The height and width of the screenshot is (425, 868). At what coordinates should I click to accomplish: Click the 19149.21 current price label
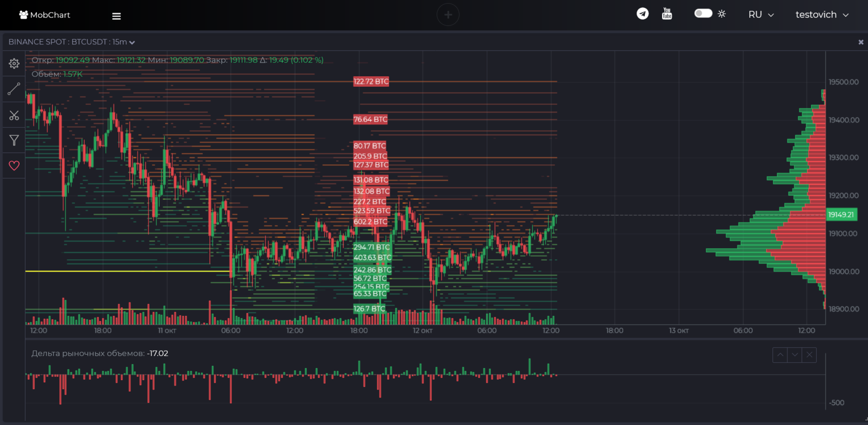click(841, 214)
